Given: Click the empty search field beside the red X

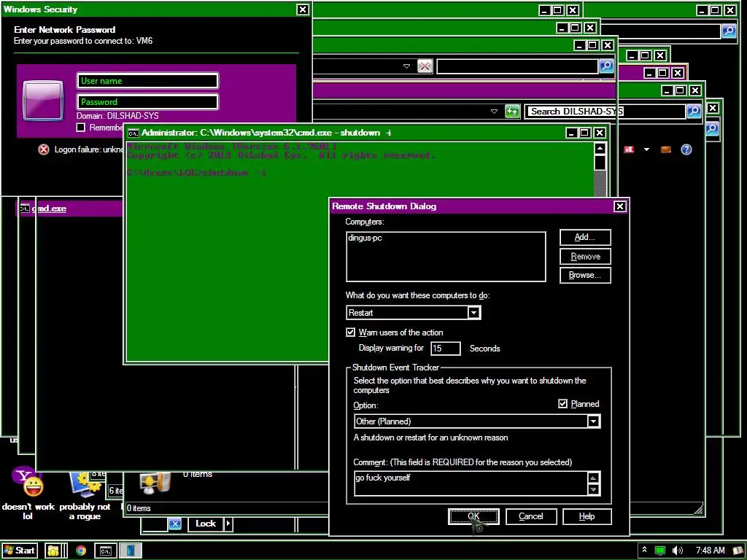Looking at the screenshot, I should click(x=517, y=66).
